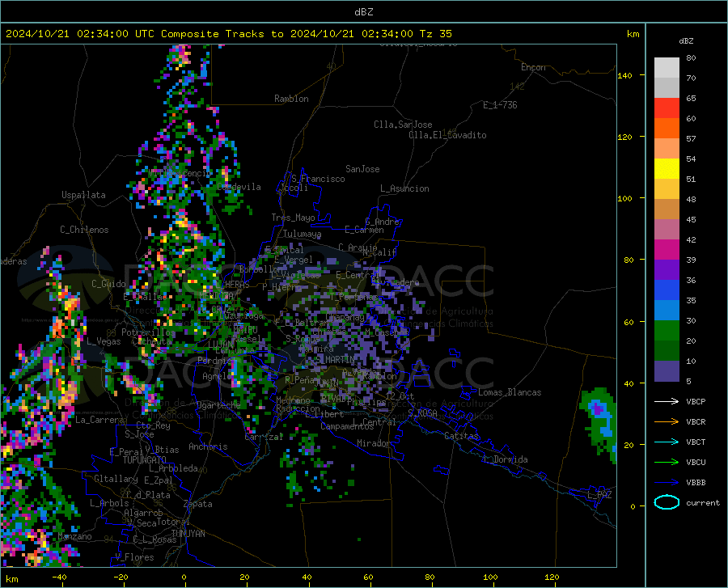Click the green VBCU arrow in legend
This screenshot has width=728, height=588.
[x=667, y=463]
